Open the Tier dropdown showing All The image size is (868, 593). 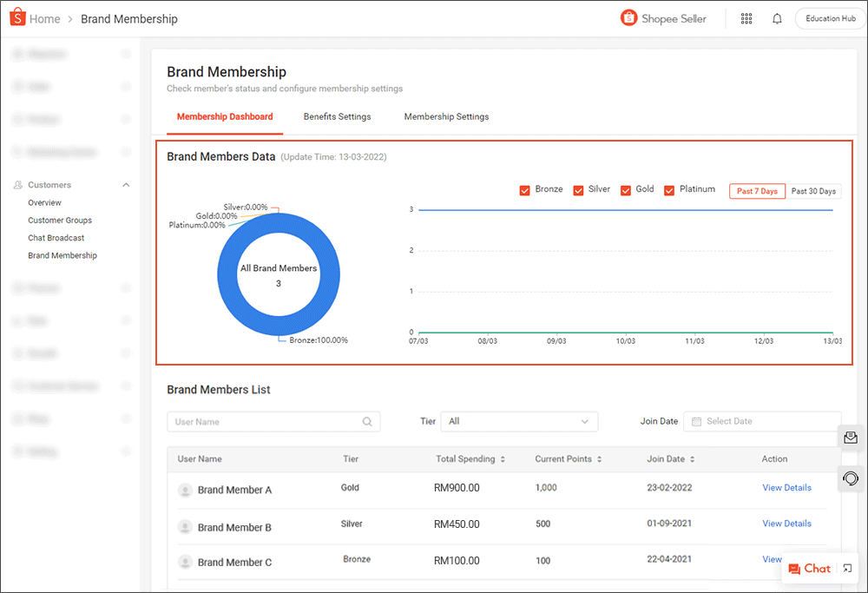519,421
